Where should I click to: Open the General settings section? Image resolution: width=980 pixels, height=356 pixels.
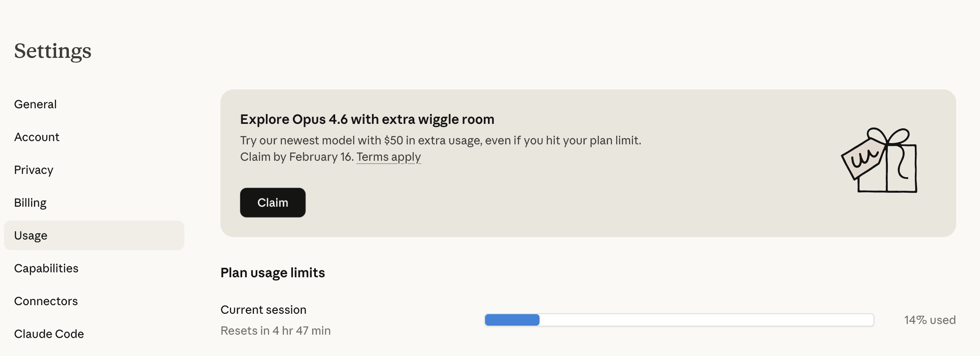(x=35, y=104)
